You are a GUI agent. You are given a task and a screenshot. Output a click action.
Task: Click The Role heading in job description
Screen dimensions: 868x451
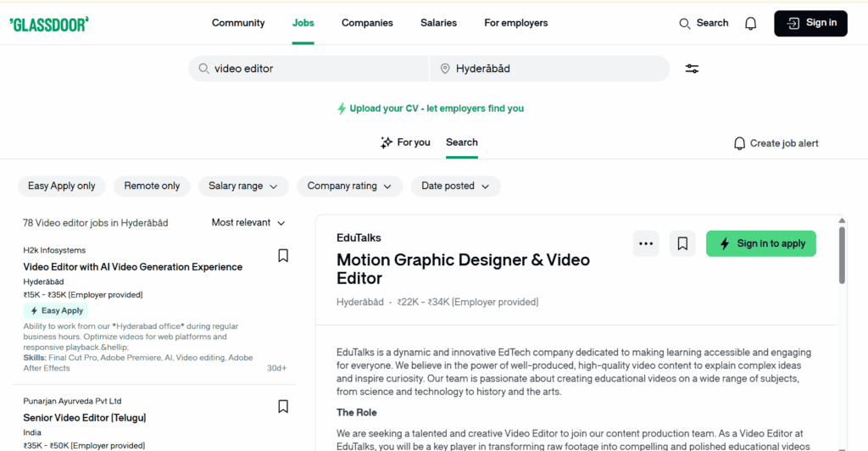pyautogui.click(x=357, y=412)
